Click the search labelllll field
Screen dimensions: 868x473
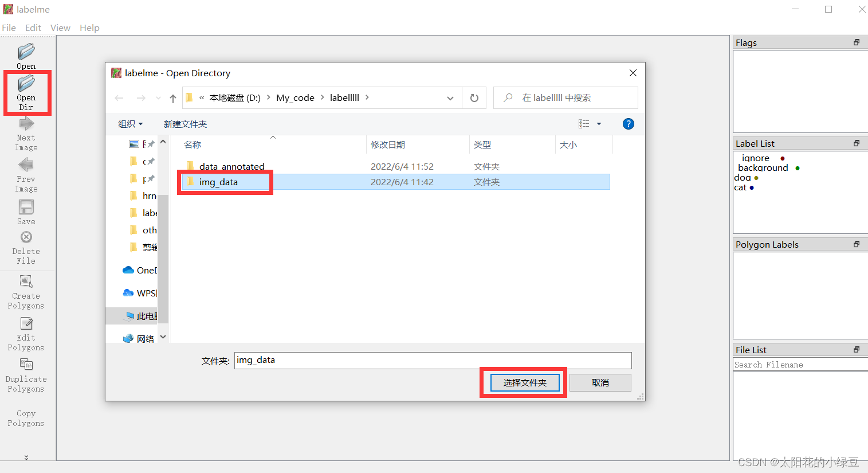(565, 98)
